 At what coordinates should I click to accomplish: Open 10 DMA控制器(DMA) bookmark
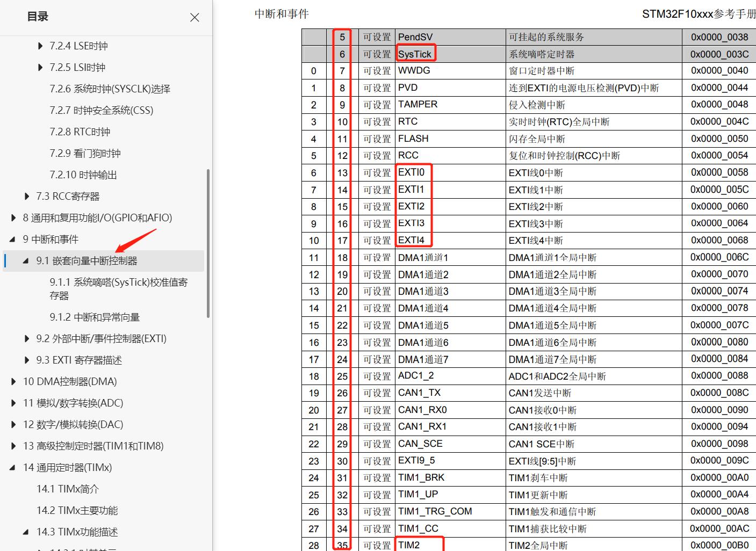[x=70, y=382]
